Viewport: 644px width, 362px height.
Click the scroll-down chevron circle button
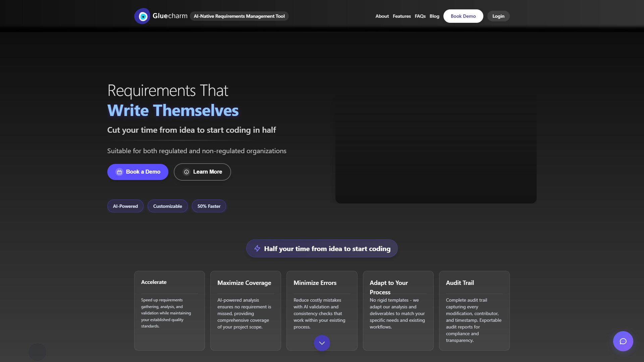(322, 343)
